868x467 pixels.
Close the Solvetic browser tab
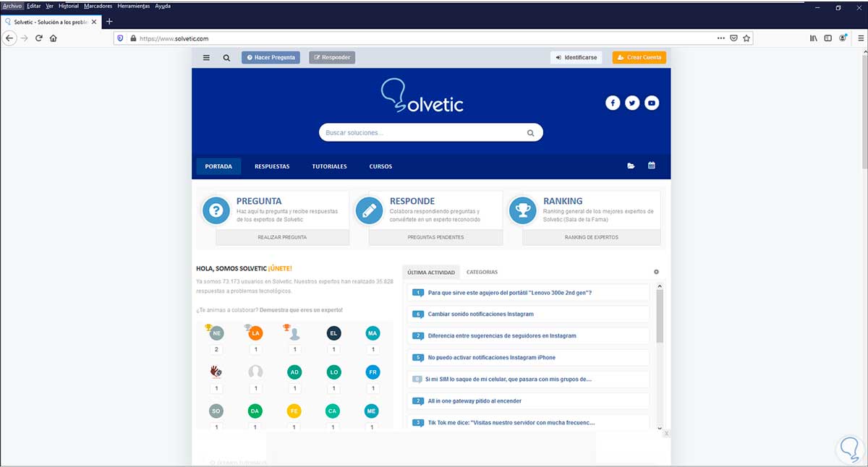point(94,22)
